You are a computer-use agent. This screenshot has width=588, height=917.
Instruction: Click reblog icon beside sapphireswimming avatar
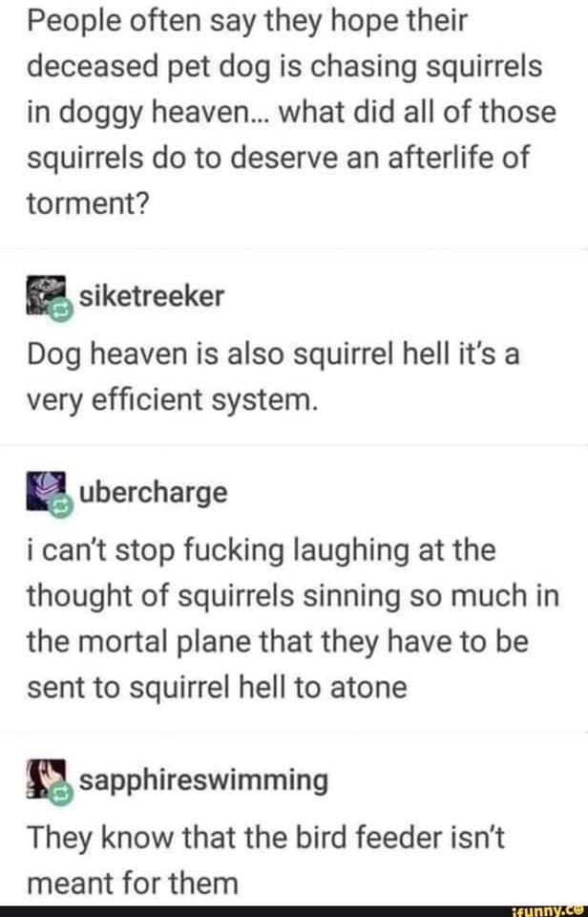[61, 794]
